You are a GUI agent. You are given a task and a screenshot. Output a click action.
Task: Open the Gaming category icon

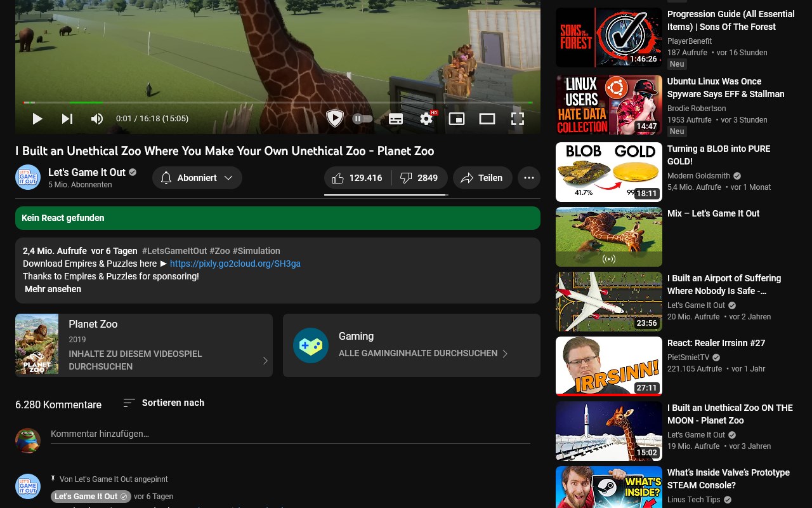coord(311,345)
